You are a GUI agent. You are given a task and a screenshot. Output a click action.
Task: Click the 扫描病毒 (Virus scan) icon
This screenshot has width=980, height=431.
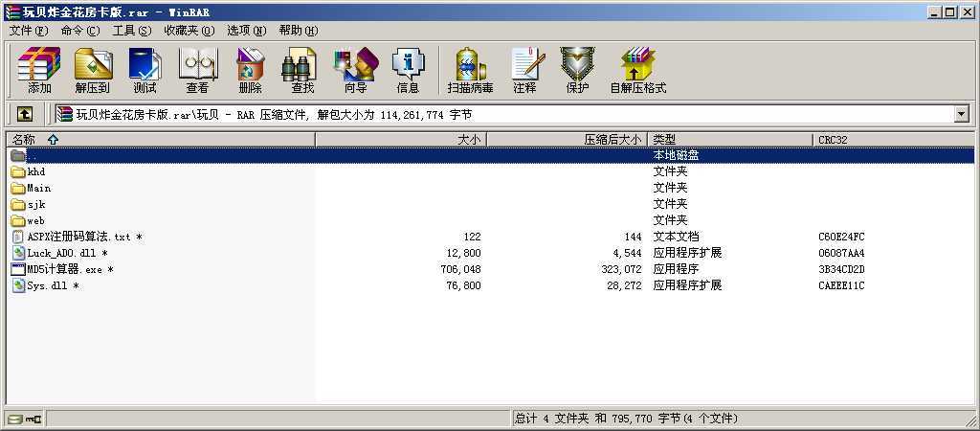[471, 70]
